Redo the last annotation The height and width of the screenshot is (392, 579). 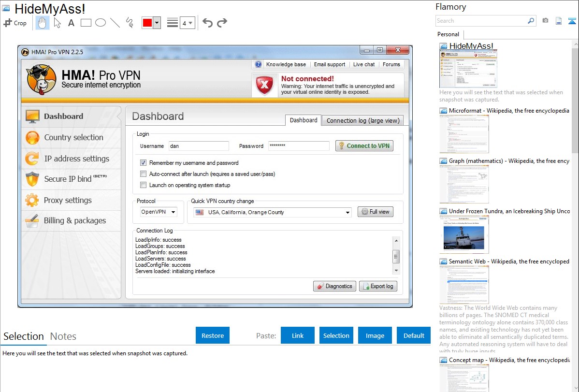(222, 23)
